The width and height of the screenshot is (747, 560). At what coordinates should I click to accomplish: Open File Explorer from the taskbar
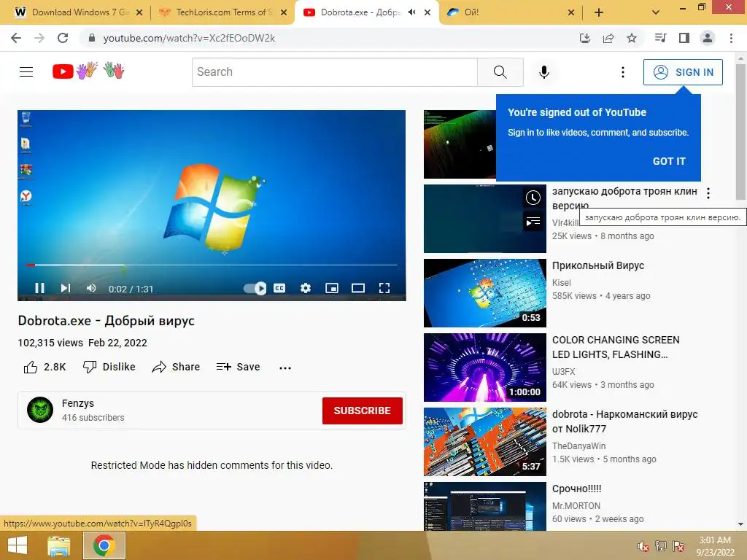coord(58,545)
